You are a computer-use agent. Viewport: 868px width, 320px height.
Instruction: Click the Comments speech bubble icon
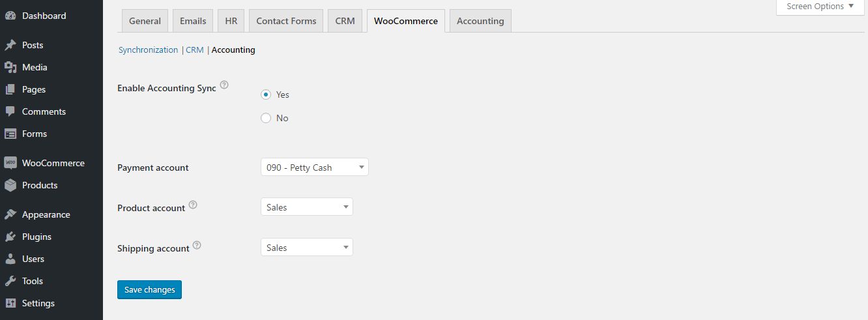pos(10,111)
